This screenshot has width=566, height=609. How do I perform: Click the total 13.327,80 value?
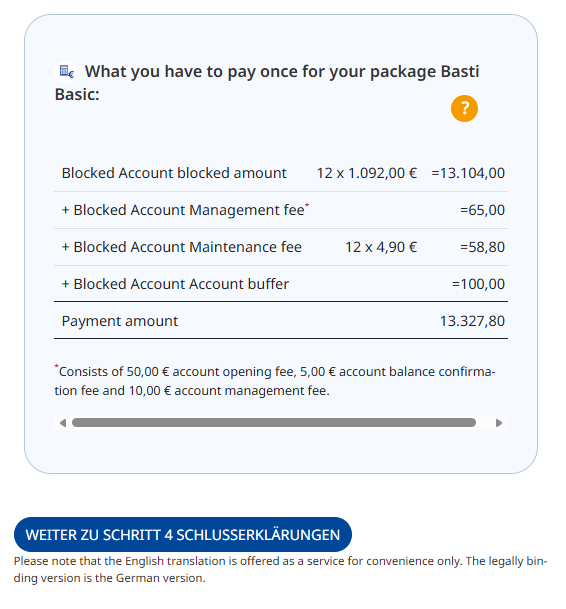472,321
